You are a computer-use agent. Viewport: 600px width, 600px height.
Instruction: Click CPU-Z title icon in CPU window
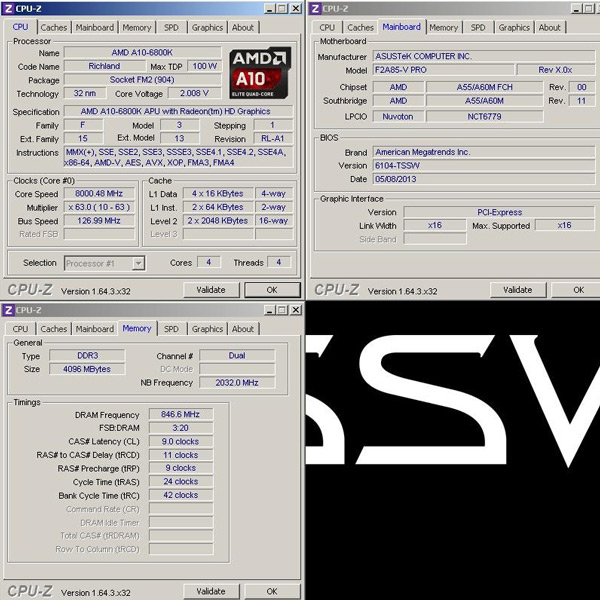[x=8, y=8]
